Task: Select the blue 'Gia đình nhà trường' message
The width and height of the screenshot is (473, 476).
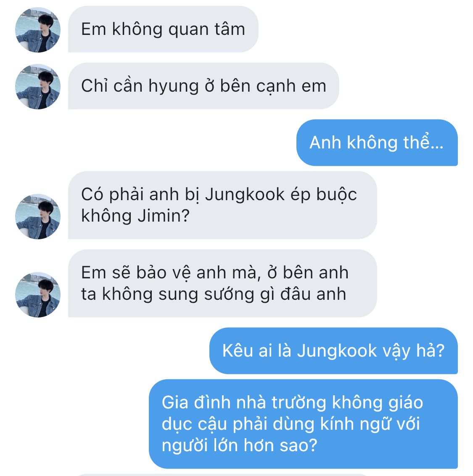Action: [x=303, y=424]
